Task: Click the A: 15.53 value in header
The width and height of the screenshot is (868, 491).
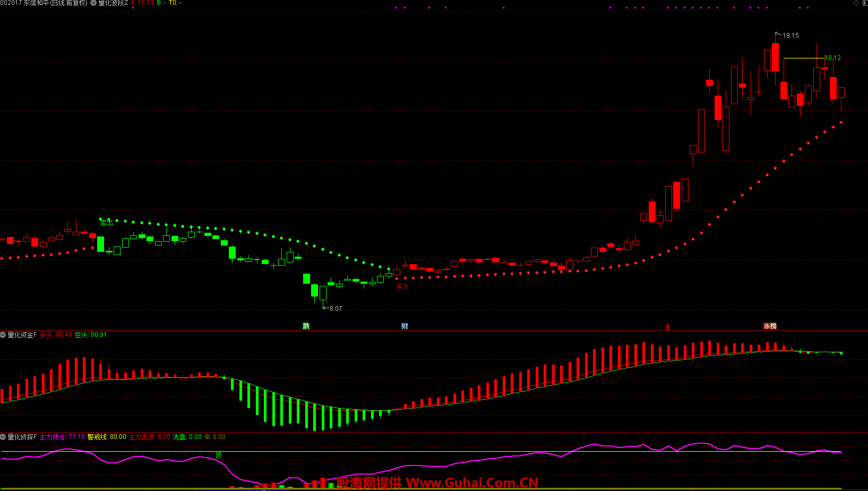Action: pos(142,3)
